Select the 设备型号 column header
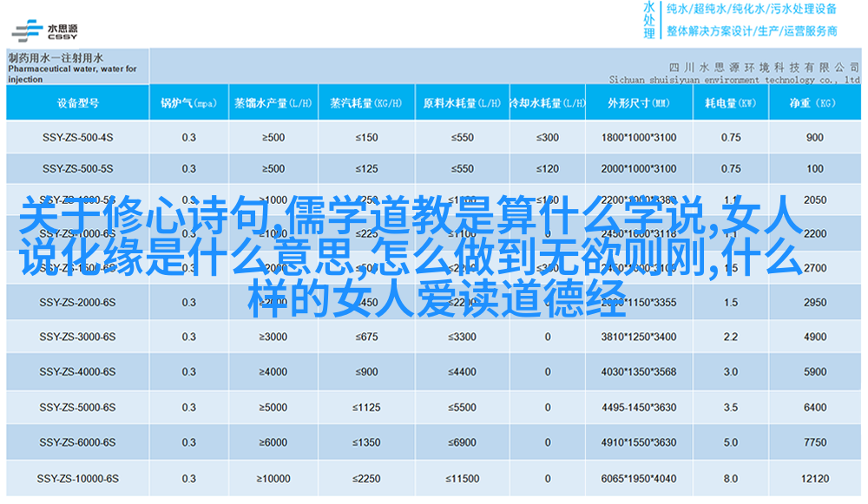Image resolution: width=868 pixels, height=504 pixels. pyautogui.click(x=78, y=103)
